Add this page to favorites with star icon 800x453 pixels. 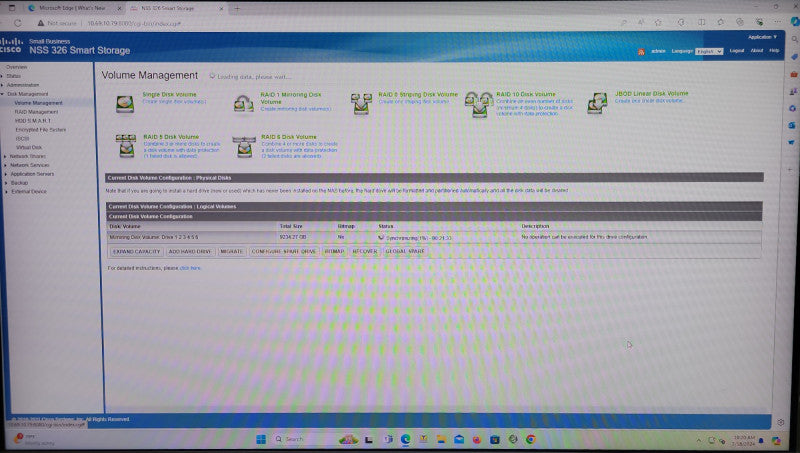(x=658, y=22)
